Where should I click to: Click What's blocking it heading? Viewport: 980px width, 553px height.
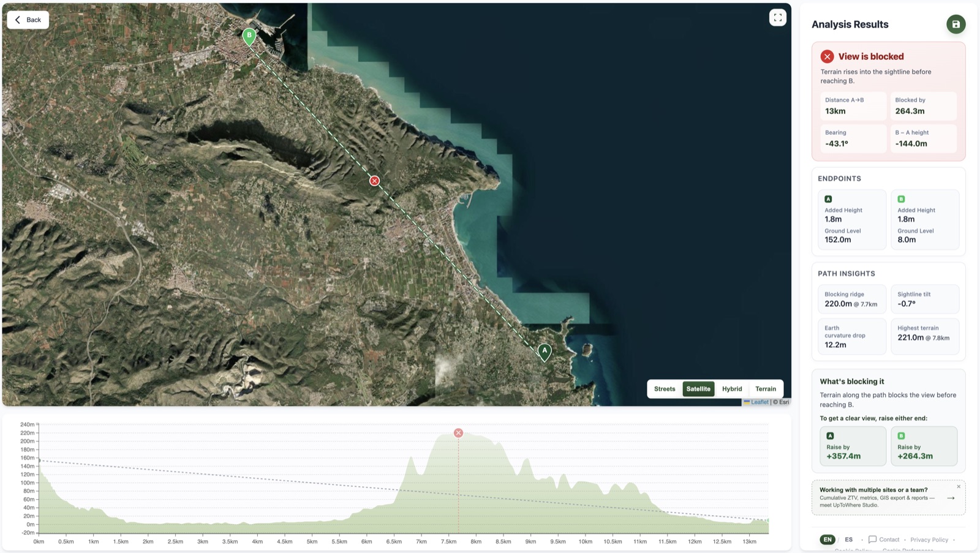(x=852, y=381)
